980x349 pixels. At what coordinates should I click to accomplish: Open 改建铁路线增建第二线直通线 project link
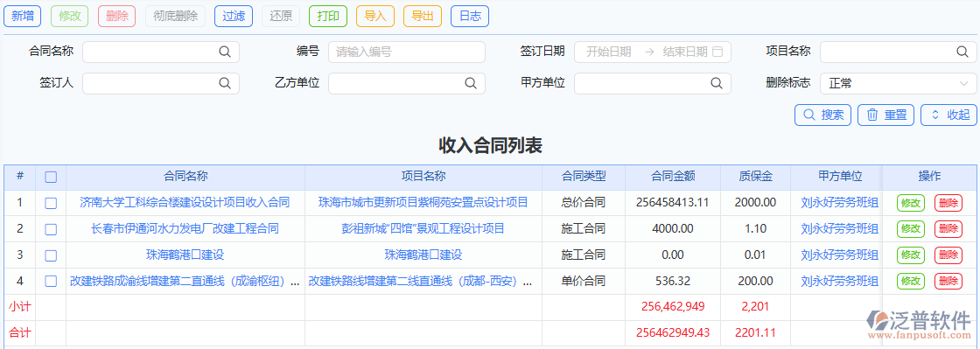tap(421, 281)
